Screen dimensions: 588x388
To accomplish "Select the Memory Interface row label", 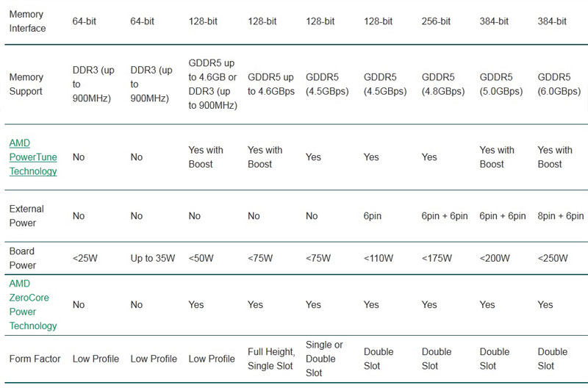I will pos(27,21).
